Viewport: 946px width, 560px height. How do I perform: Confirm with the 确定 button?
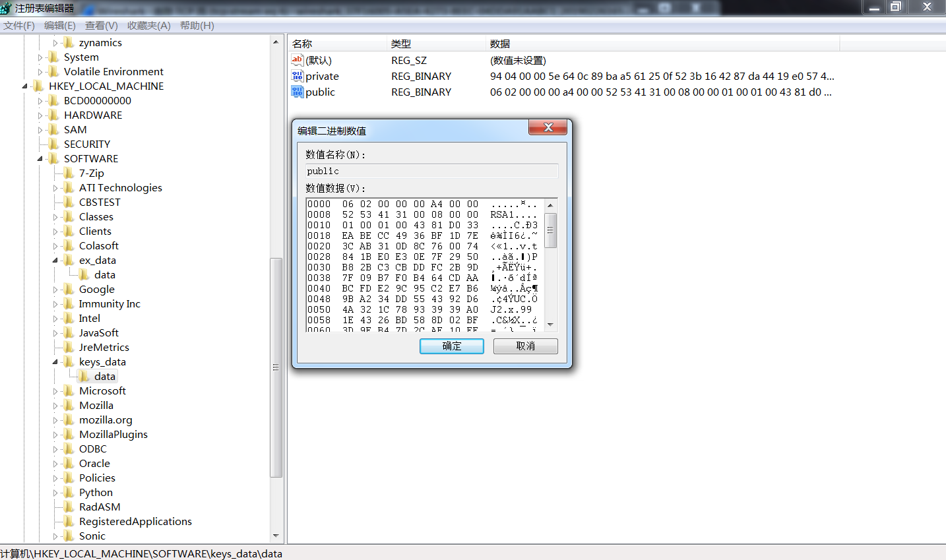pyautogui.click(x=452, y=346)
